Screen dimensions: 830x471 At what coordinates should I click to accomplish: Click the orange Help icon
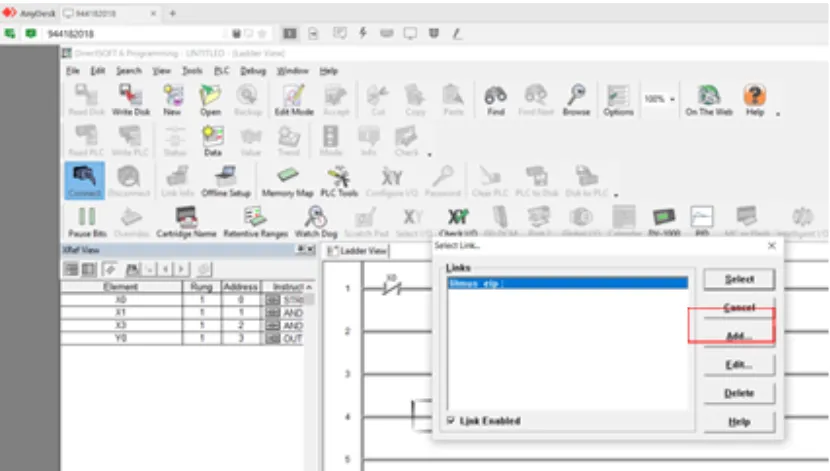[755, 99]
